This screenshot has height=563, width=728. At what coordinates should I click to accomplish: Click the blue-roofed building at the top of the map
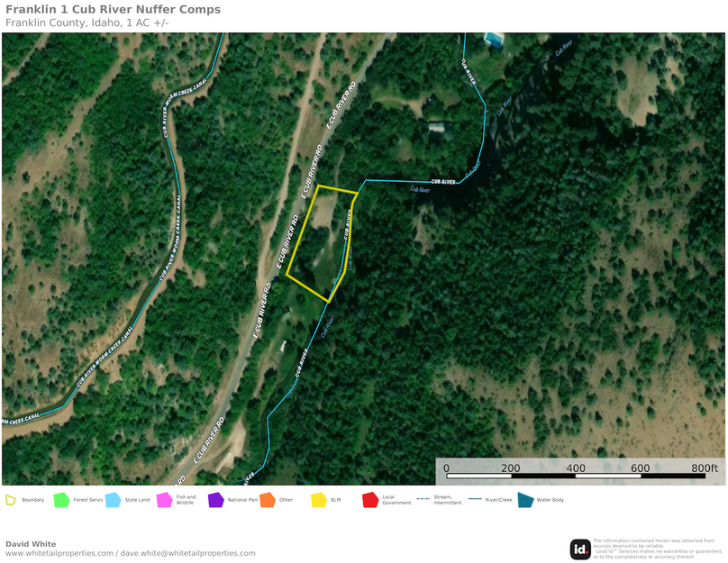point(494,40)
